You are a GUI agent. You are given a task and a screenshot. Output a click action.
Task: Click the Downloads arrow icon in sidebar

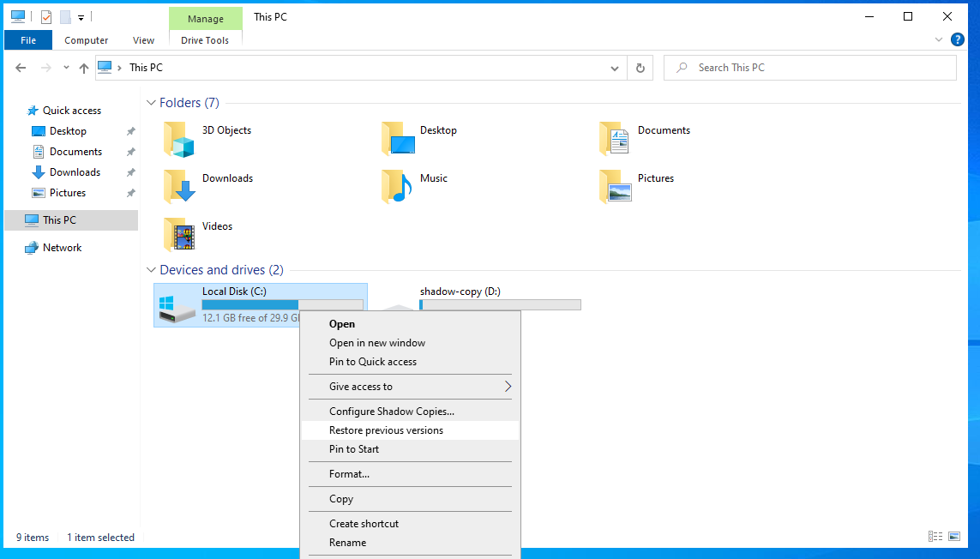(38, 172)
